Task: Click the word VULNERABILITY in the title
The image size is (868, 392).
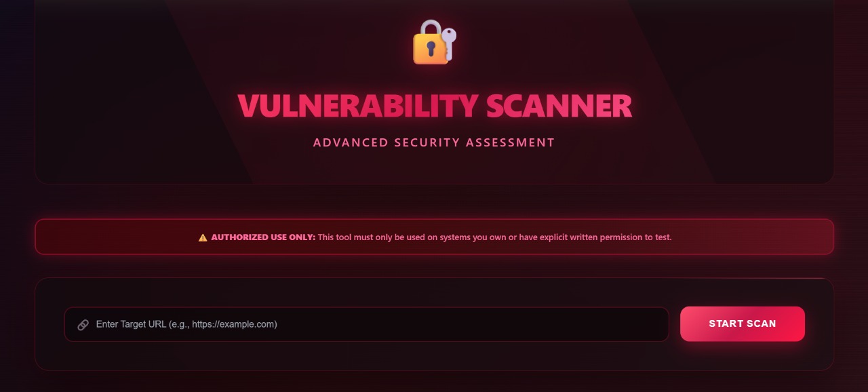Action: coord(357,106)
